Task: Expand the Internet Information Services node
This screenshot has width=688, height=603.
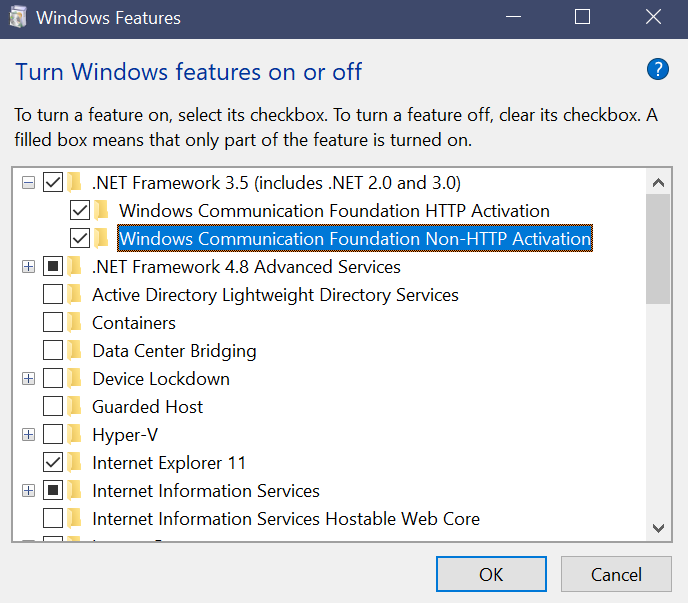Action: 29,491
